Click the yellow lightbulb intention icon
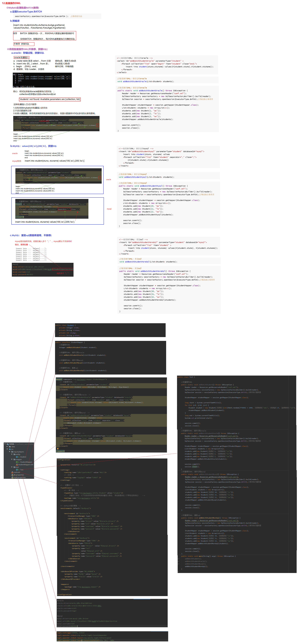The image size is (299, 644). (x=58, y=449)
